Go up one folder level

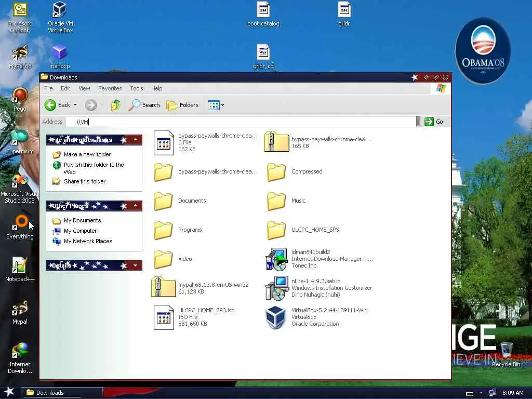(x=116, y=105)
